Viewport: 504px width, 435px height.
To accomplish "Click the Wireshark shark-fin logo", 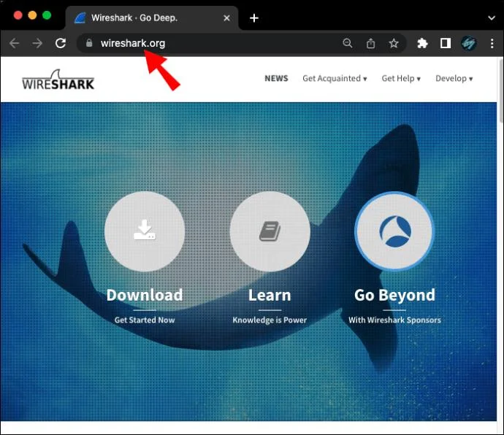I will tap(58, 80).
